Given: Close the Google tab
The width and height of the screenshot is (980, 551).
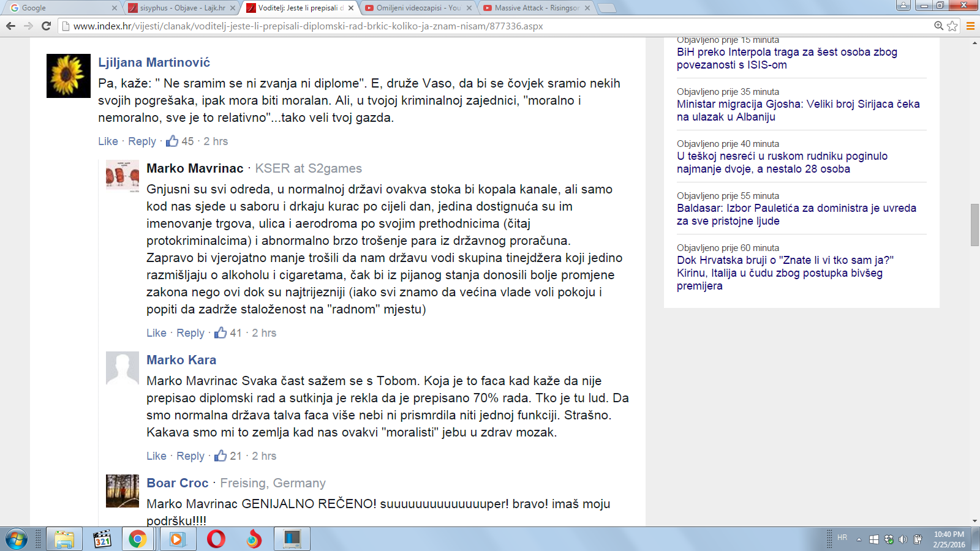Looking at the screenshot, I should [x=115, y=8].
